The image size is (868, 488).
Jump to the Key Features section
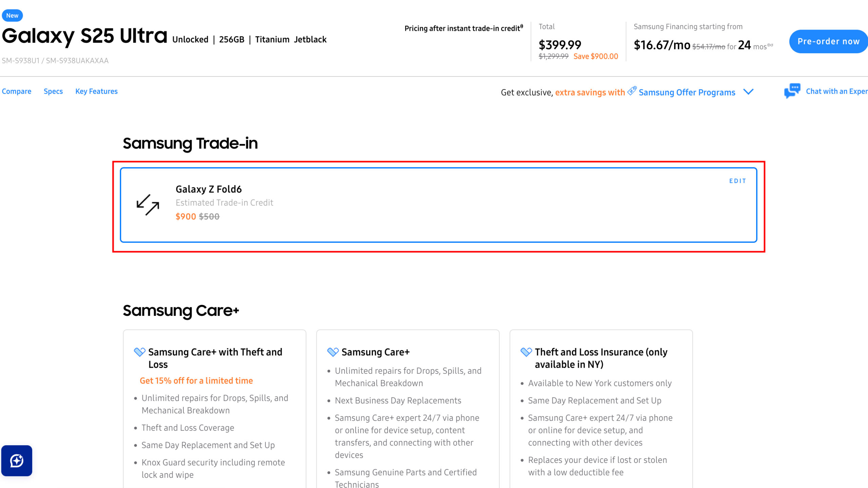click(x=96, y=91)
